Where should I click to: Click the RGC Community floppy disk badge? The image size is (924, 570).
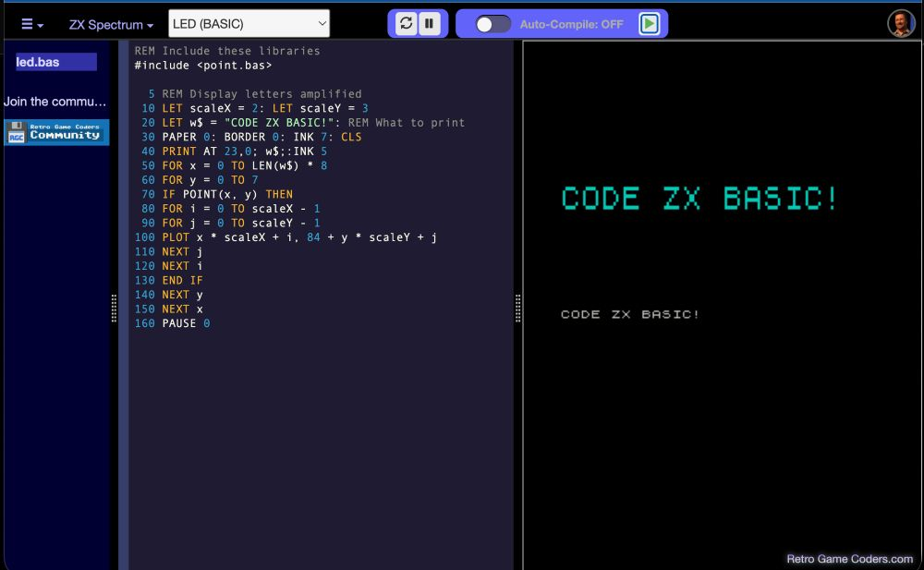click(55, 132)
